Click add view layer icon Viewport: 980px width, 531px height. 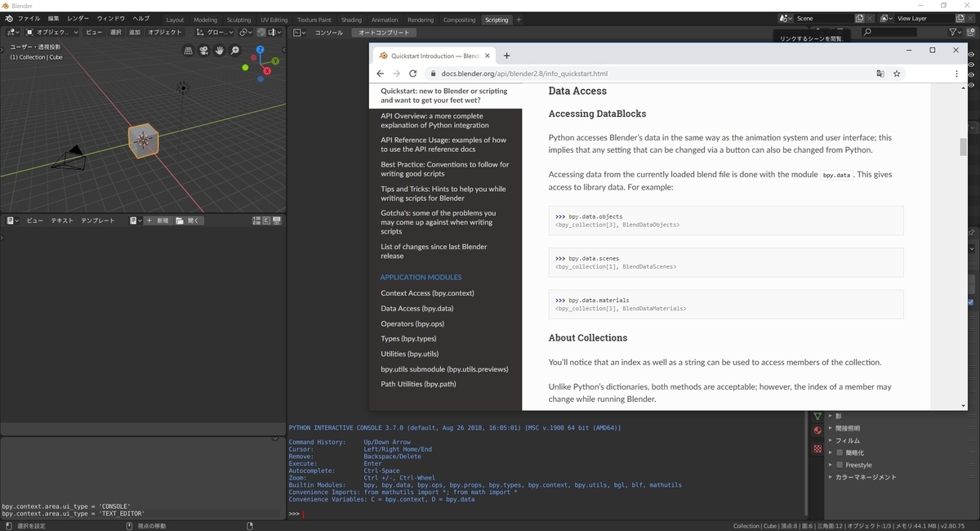pos(959,18)
